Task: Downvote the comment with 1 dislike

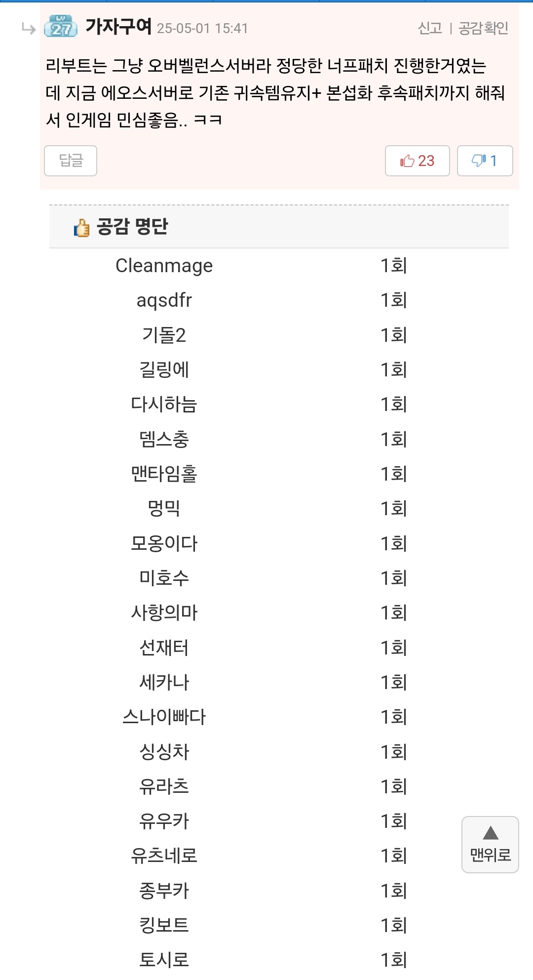Action: click(485, 161)
